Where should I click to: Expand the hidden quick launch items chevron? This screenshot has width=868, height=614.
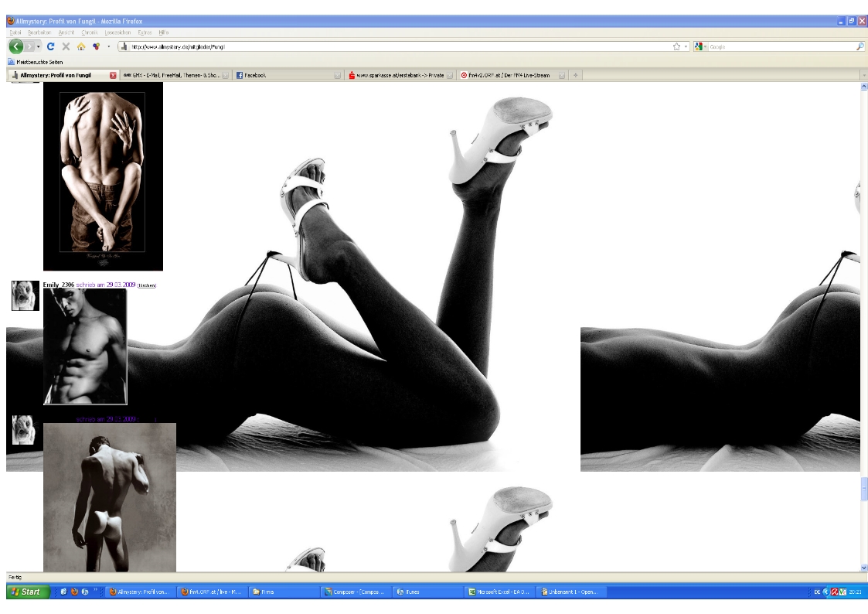(95, 589)
